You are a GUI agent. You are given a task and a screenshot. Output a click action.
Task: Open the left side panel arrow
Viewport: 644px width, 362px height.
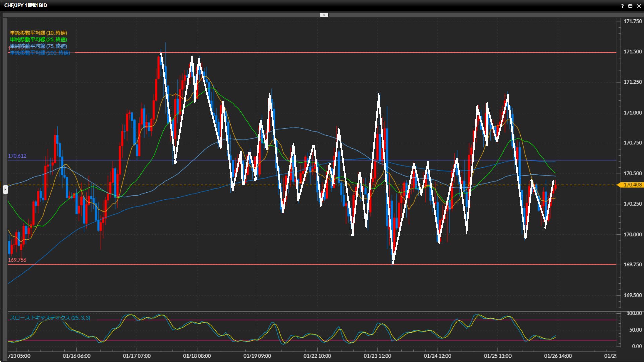[5, 190]
